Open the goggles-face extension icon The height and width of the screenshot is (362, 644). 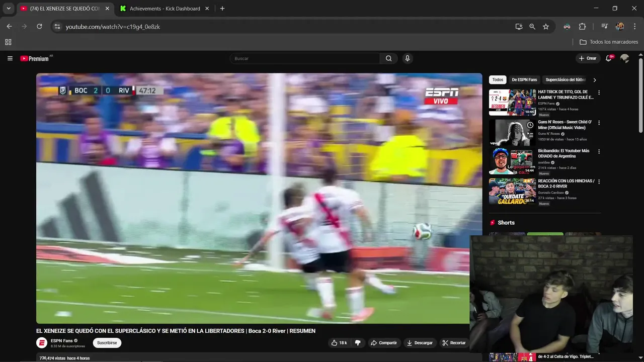tap(567, 27)
